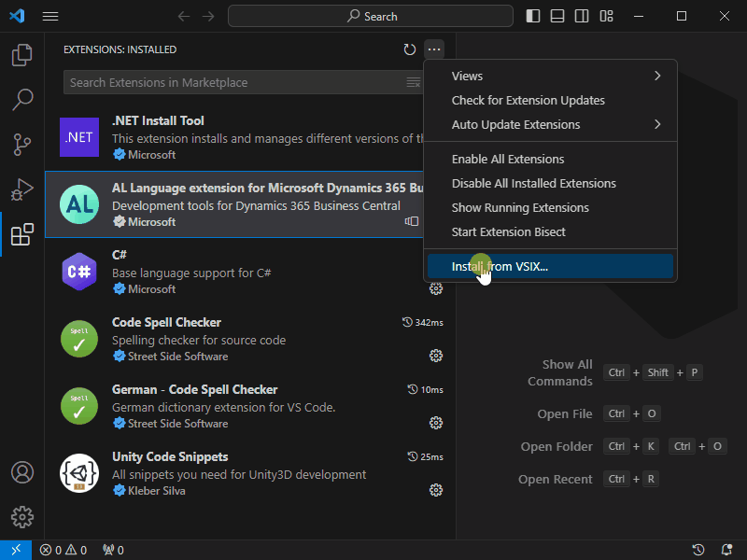The image size is (747, 560).
Task: Click 'Spelling checker for source code' description
Action: pos(199,341)
